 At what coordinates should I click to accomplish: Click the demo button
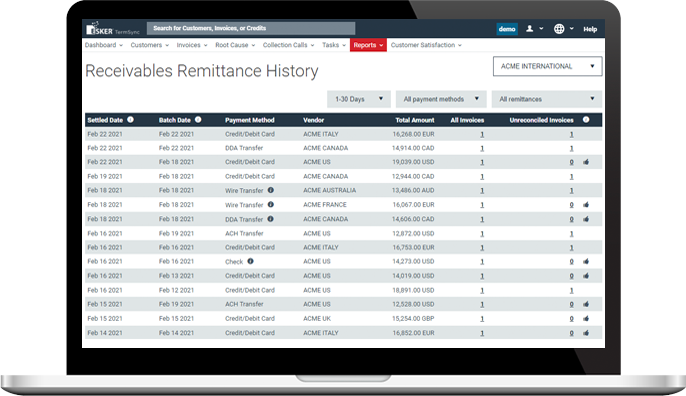(507, 29)
